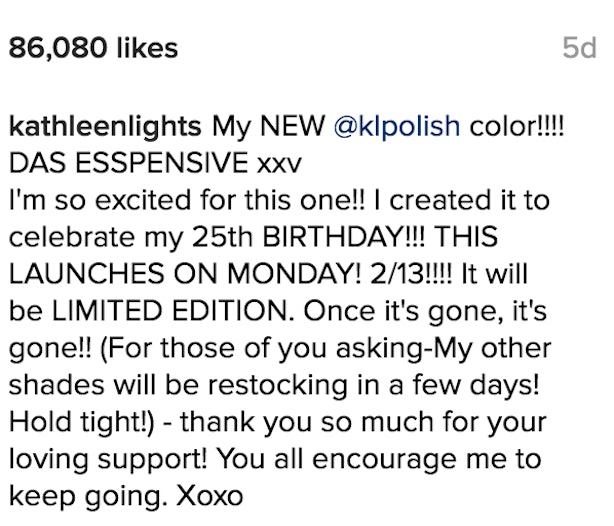Viewport: 614px width, 526px height.
Task: Open the kathleenlights profile username
Action: pos(105,128)
